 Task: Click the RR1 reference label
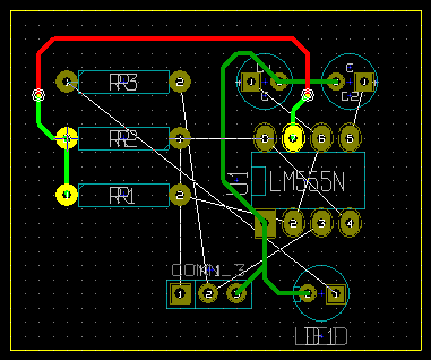pyautogui.click(x=123, y=196)
